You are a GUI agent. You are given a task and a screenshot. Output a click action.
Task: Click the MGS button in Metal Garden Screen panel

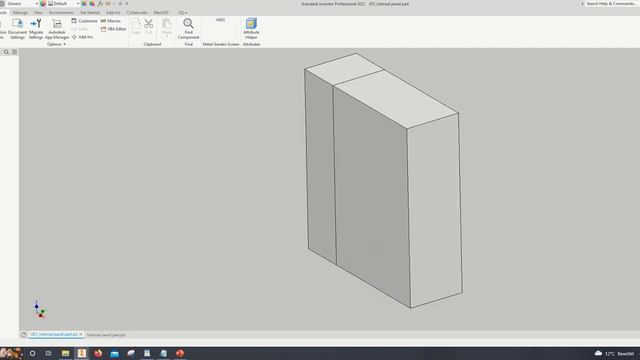220,20
